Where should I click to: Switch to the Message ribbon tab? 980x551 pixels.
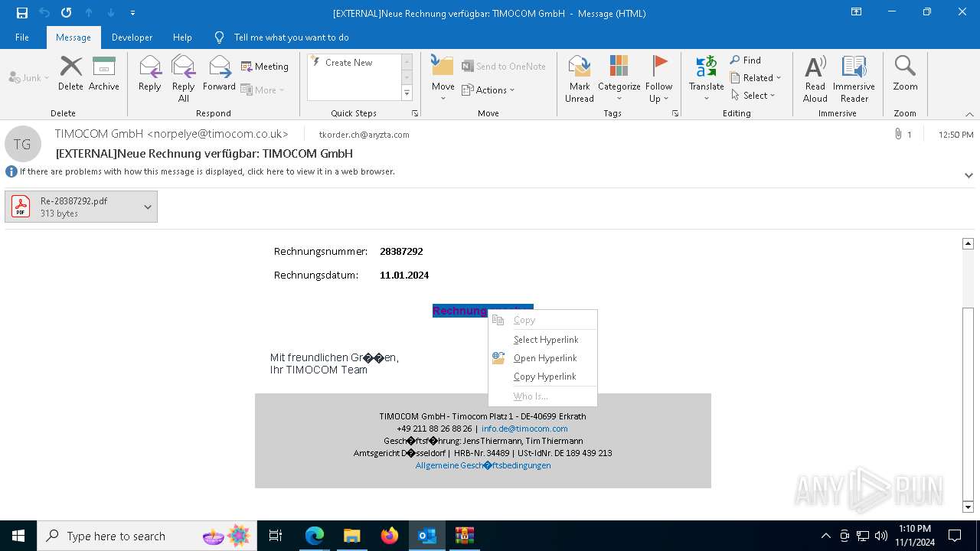coord(73,37)
